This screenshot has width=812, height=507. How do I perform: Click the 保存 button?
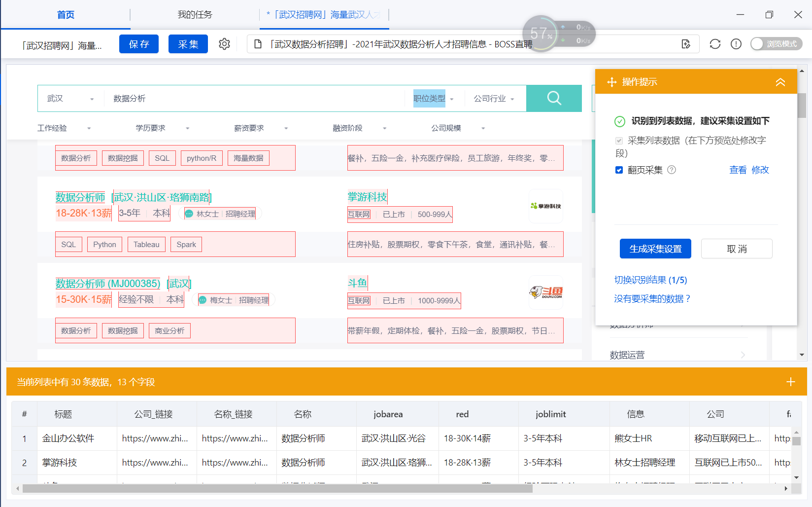[x=139, y=44]
